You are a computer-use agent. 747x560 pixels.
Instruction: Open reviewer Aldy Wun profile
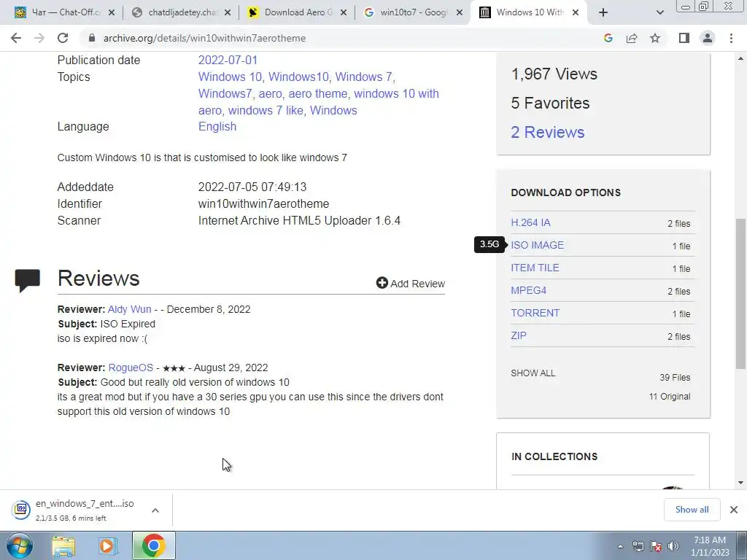[x=130, y=309]
